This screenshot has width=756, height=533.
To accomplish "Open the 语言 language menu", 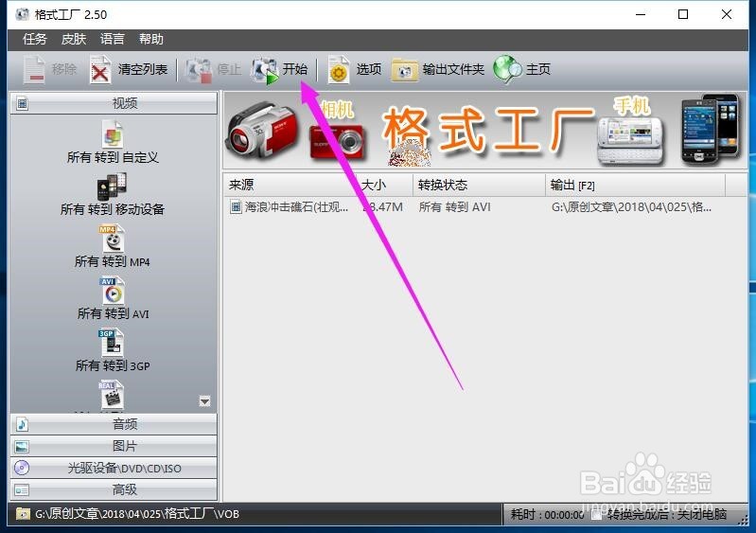I will tap(113, 39).
